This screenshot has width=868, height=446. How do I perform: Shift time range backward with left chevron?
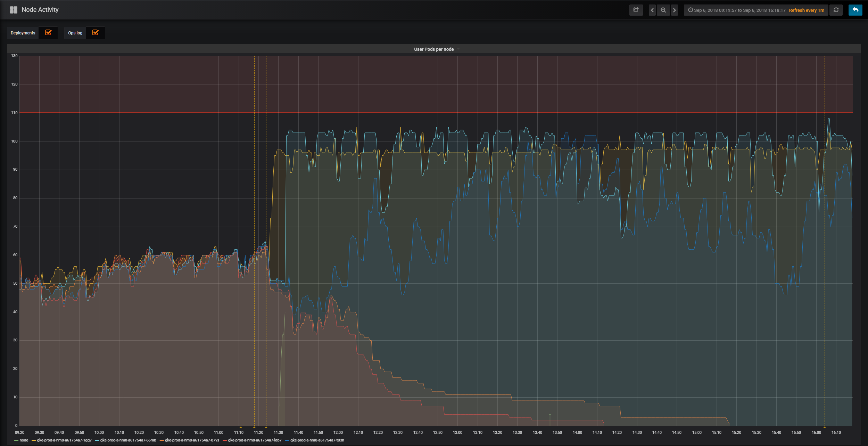click(652, 10)
